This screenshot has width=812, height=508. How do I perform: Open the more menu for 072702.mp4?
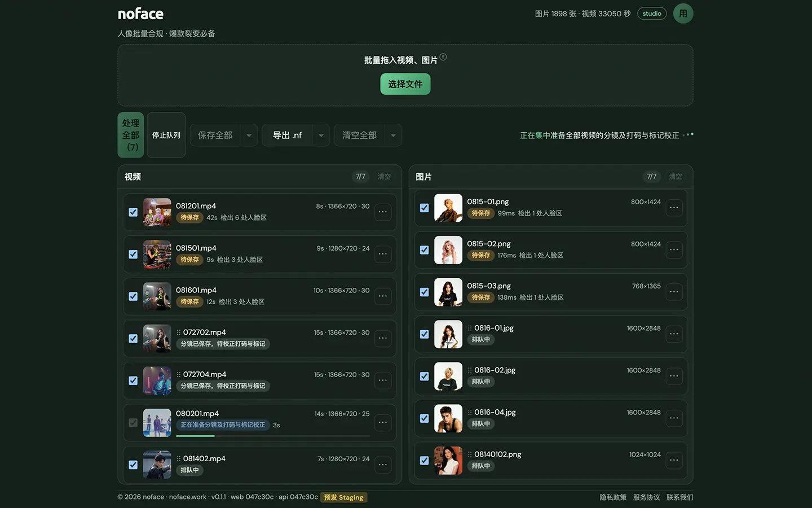pyautogui.click(x=383, y=339)
